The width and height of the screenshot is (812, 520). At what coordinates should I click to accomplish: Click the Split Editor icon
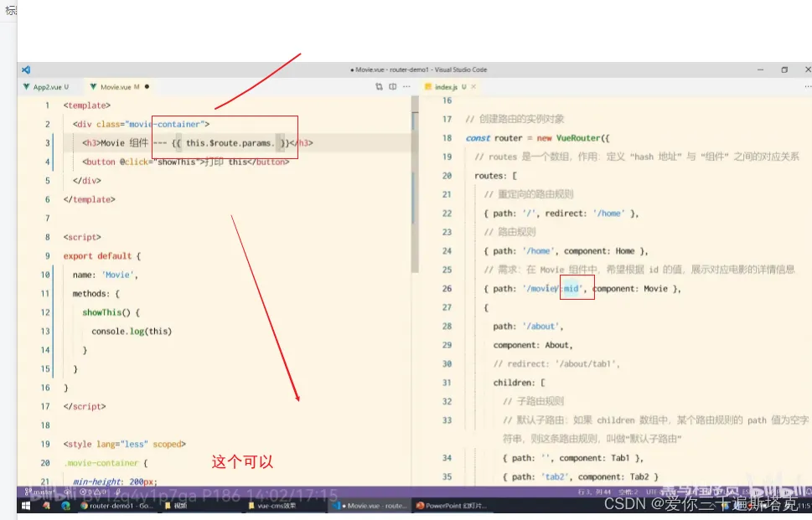click(392, 87)
